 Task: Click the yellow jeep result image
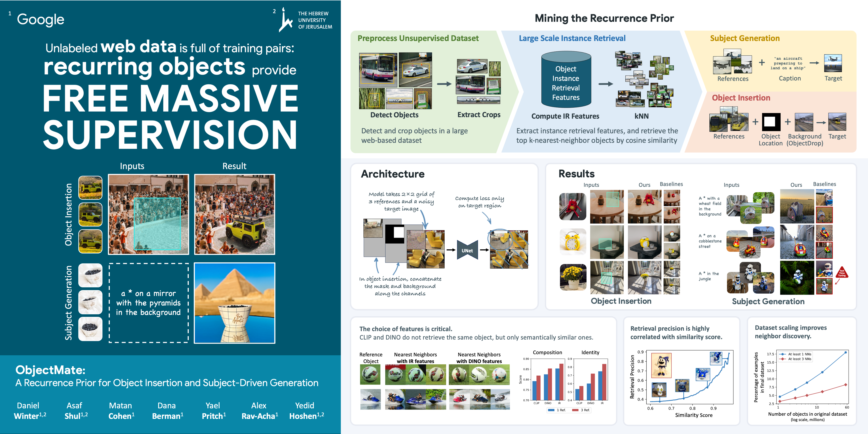click(235, 214)
